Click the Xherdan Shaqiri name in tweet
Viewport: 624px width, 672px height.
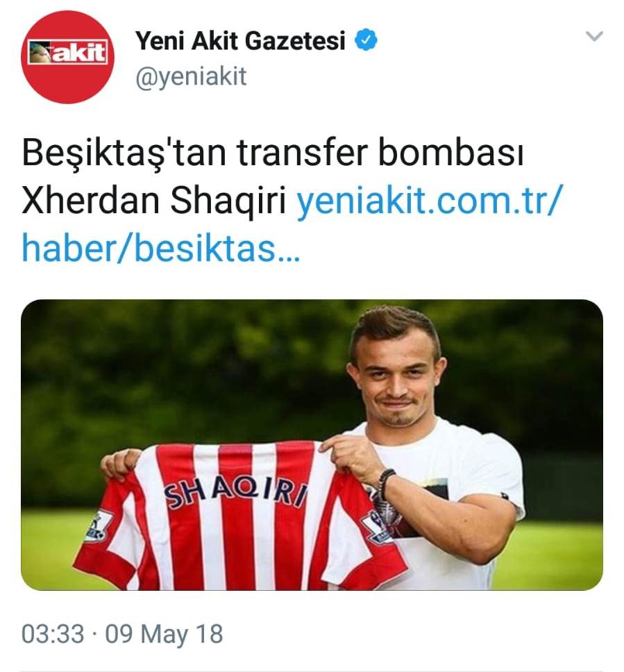tap(153, 200)
